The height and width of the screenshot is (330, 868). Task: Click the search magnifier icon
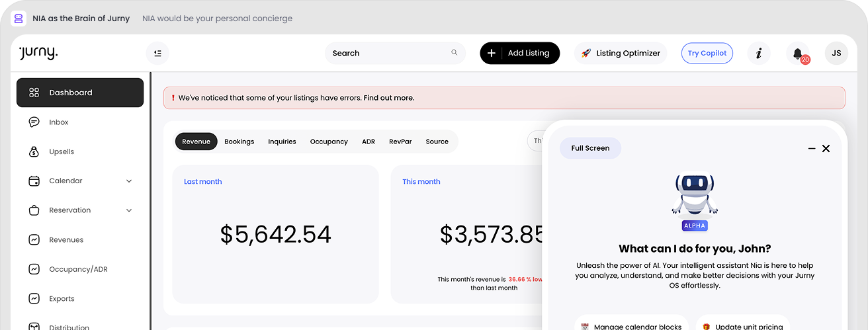pos(455,53)
